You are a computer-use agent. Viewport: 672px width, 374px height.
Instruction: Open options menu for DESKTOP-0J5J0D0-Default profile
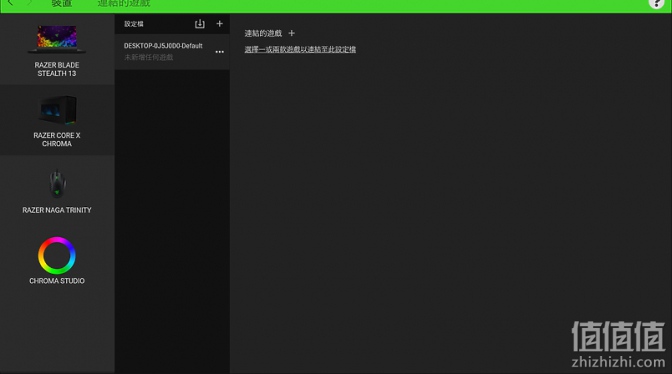[219, 52]
